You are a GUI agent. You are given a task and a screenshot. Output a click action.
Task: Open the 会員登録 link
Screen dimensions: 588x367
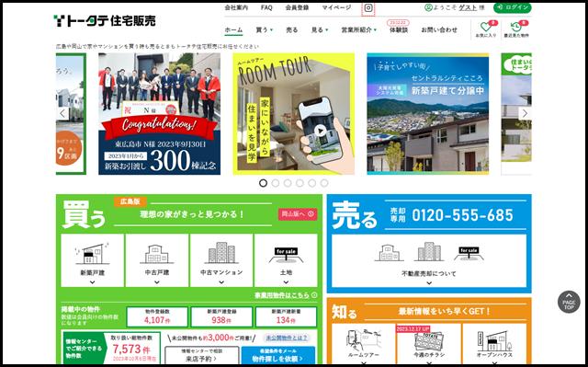point(297,7)
